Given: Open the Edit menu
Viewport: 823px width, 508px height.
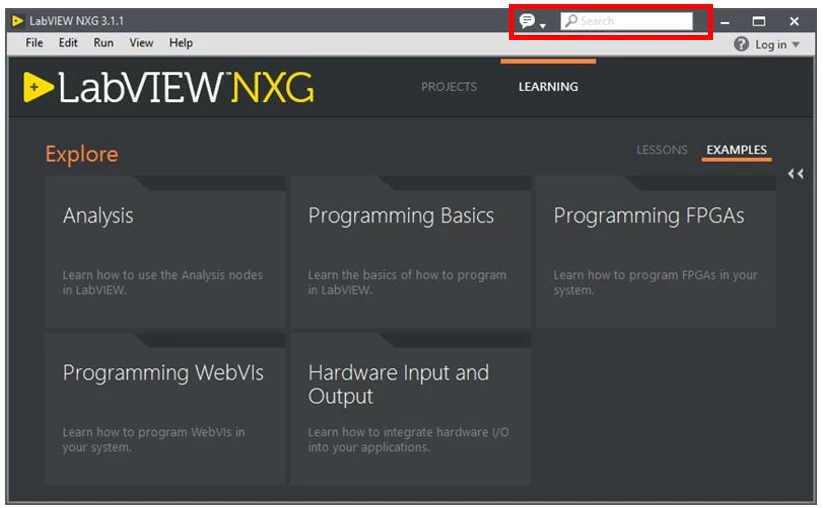Looking at the screenshot, I should click(x=68, y=43).
